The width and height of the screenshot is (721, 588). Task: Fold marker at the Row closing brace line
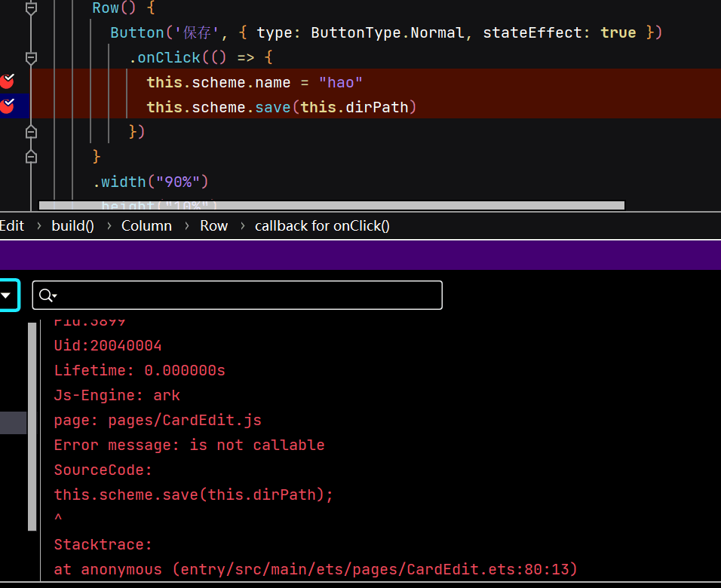coord(31,158)
